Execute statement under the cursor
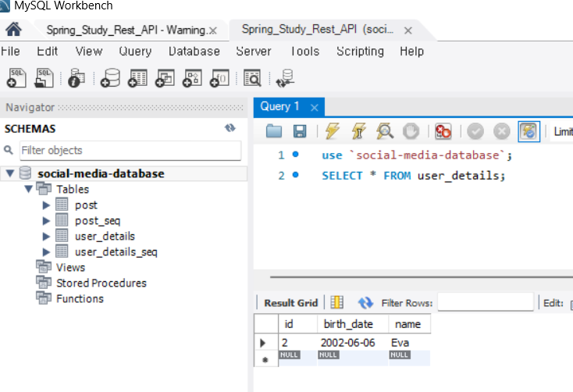Viewport: 573px width, 392px height. 359,131
